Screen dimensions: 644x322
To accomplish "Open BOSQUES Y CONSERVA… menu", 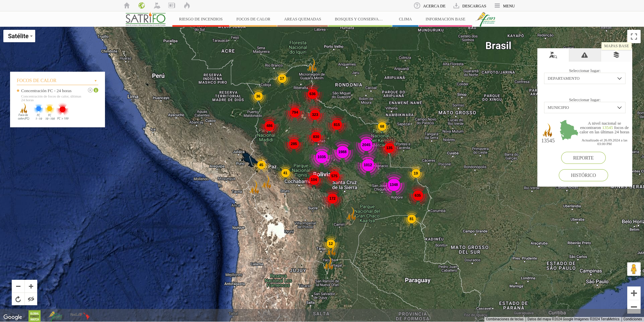I will click(359, 19).
